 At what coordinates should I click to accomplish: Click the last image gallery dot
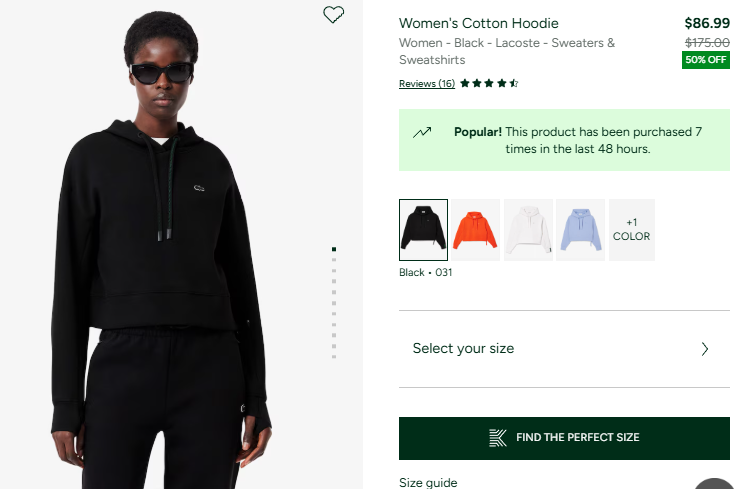tap(334, 357)
